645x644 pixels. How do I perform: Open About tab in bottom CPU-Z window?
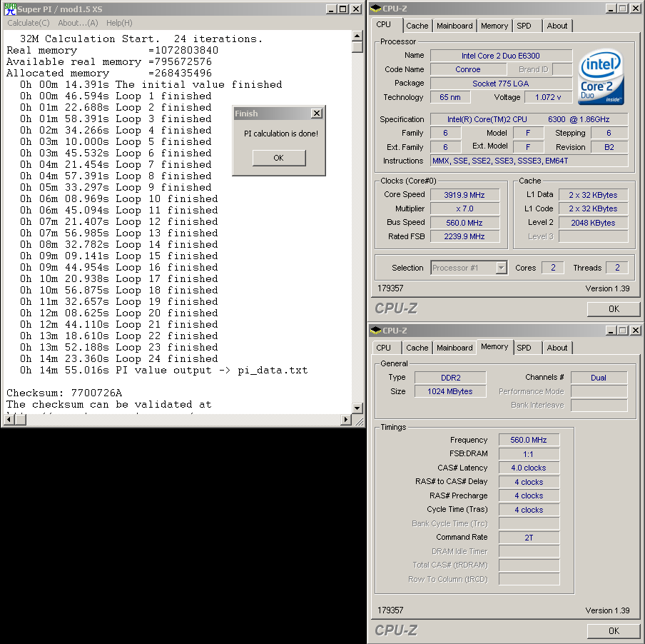coord(557,348)
